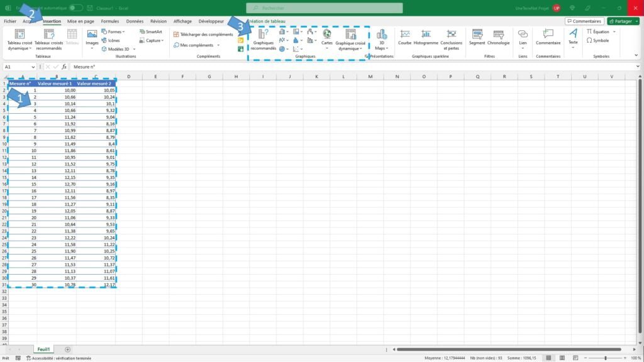Insert a Chronologie filter
The height and width of the screenshot is (362, 644).
point(498,37)
